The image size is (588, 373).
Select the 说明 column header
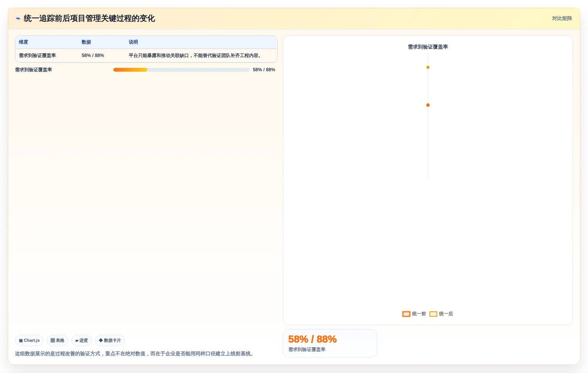133,42
